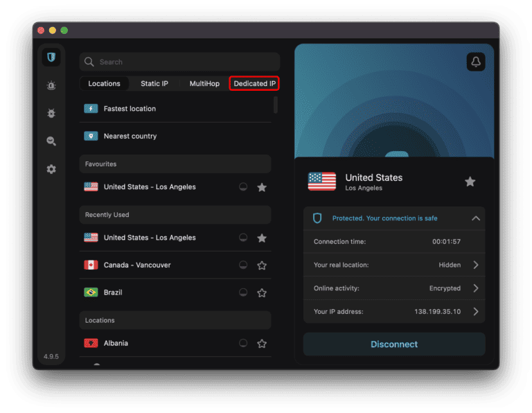Click Encrypted value for online activity
Image resolution: width=532 pixels, height=413 pixels.
445,288
